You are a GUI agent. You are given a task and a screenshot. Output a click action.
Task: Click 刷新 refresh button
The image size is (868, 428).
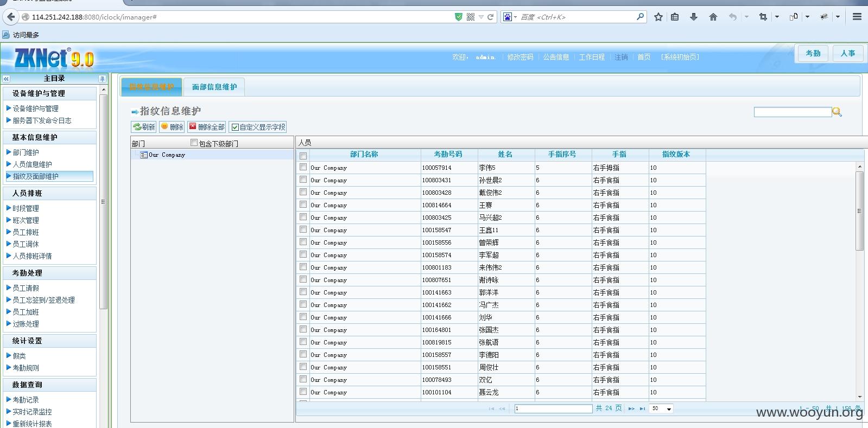[x=144, y=127]
